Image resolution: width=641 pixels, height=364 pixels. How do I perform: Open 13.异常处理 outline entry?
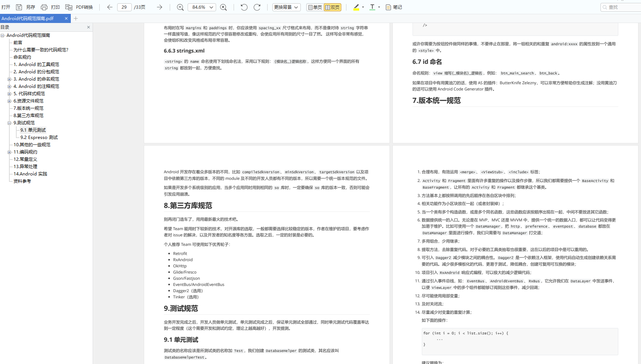[x=25, y=167]
